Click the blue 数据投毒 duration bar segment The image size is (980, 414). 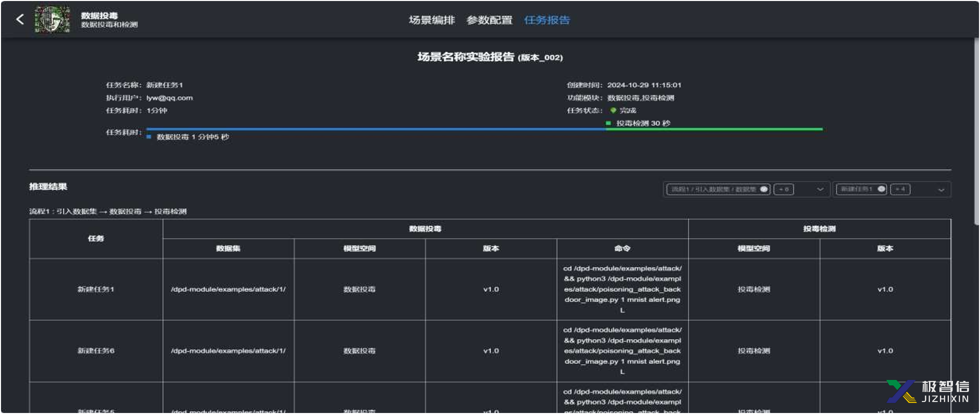click(376, 129)
